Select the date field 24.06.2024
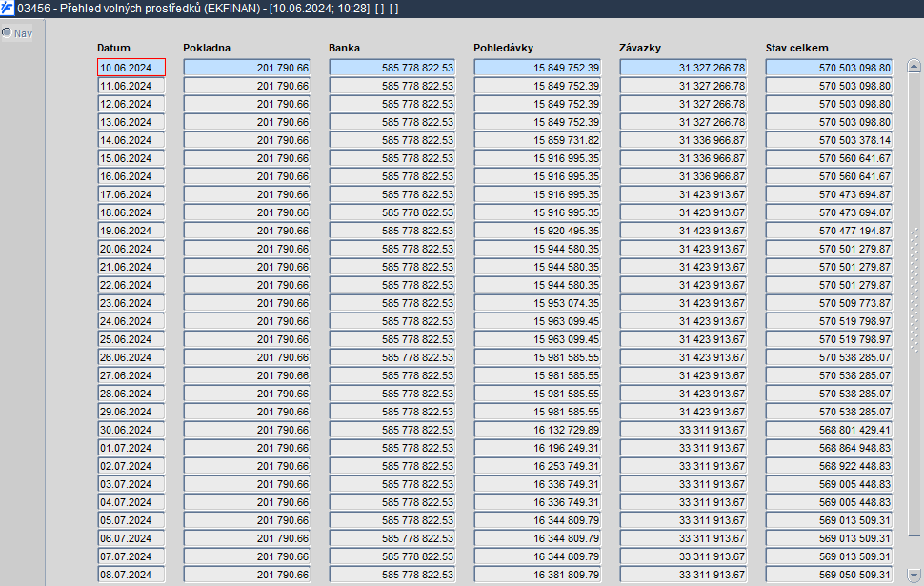Image resolution: width=924 pixels, height=586 pixels. pos(131,321)
